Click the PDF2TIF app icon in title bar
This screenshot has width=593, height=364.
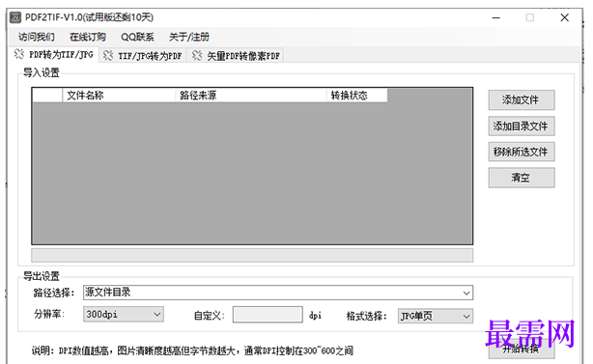pyautogui.click(x=15, y=17)
